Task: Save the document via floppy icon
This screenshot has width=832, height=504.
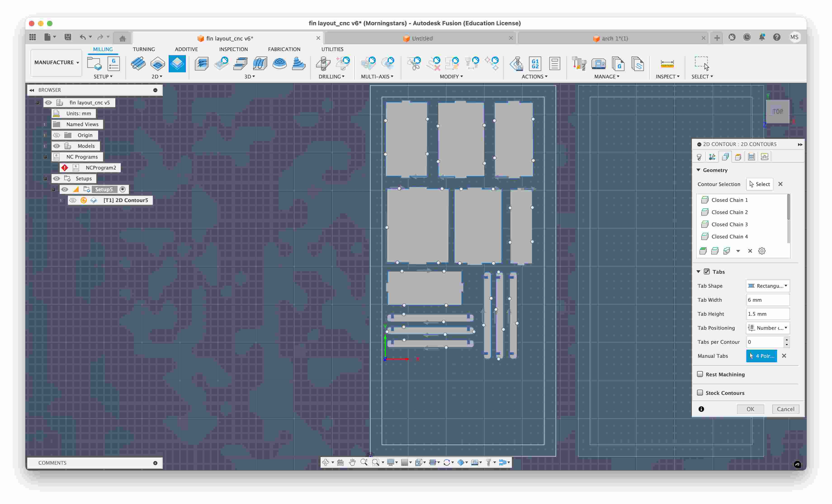Action: (x=68, y=37)
